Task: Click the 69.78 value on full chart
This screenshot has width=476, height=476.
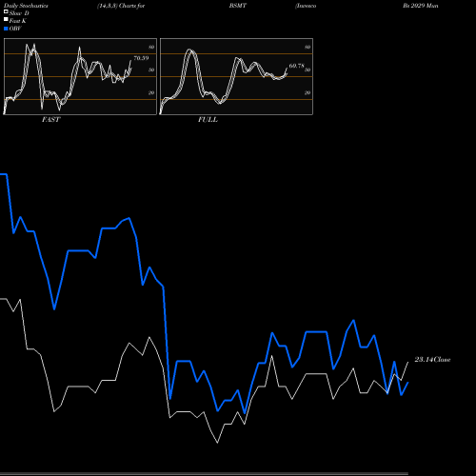Action: 296,66
